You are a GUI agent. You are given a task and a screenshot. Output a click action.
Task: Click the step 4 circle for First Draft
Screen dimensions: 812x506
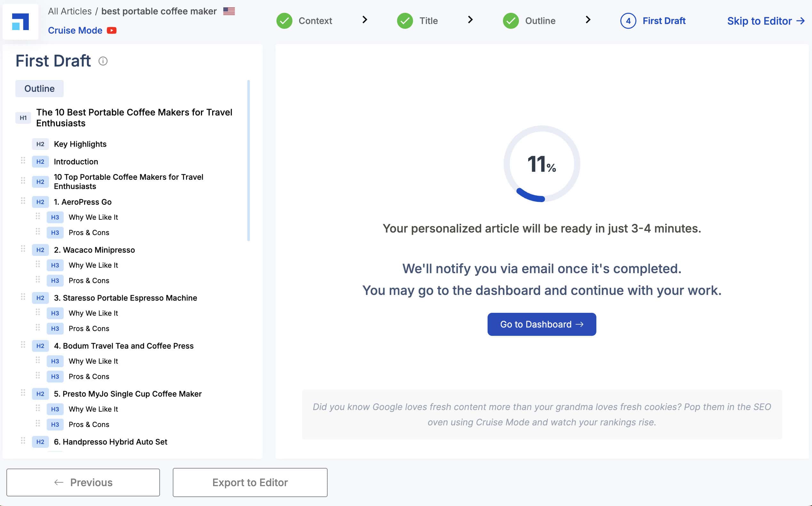628,21
